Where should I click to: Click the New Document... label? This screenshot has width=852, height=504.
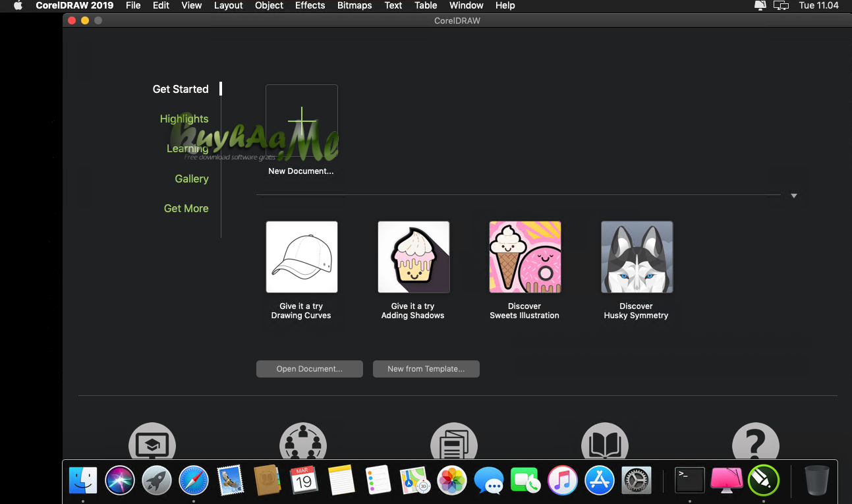click(x=301, y=171)
